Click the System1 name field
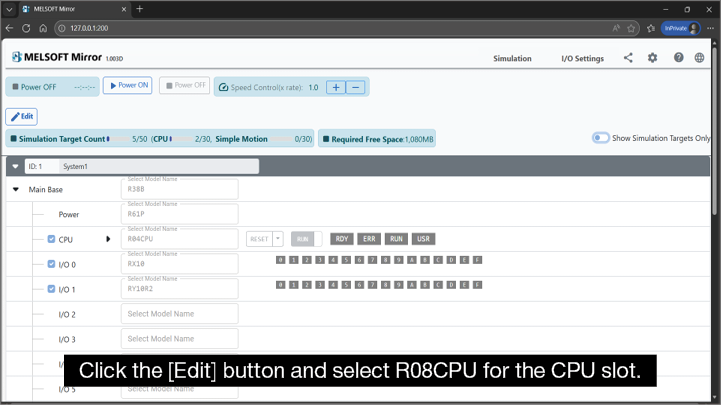The image size is (721, 405). 159,166
